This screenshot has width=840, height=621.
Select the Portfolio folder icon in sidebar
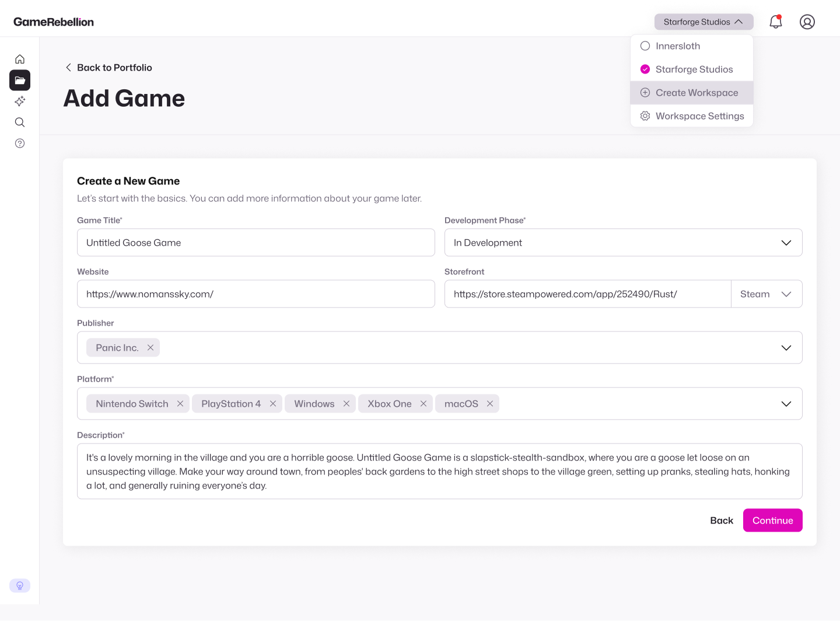coord(20,80)
